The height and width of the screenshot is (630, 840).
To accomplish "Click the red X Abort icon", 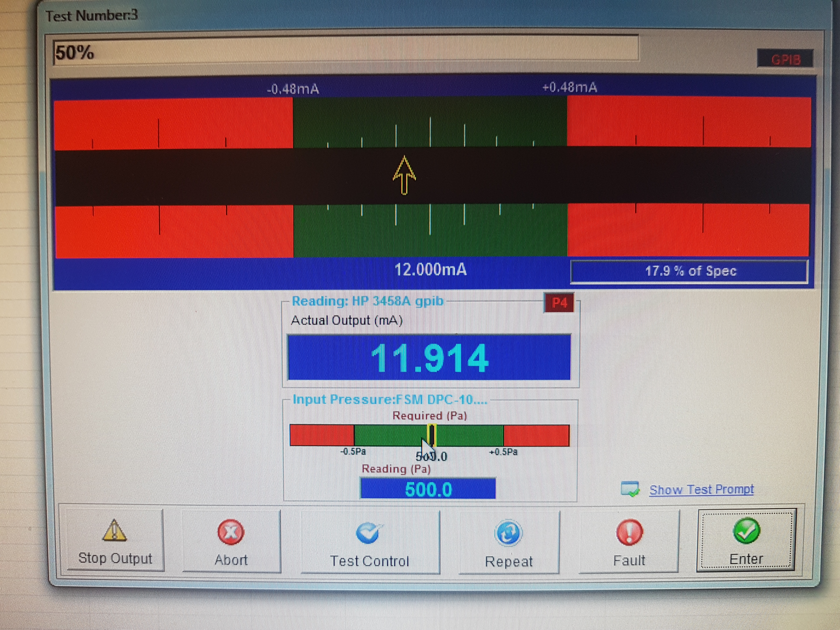I will (230, 532).
